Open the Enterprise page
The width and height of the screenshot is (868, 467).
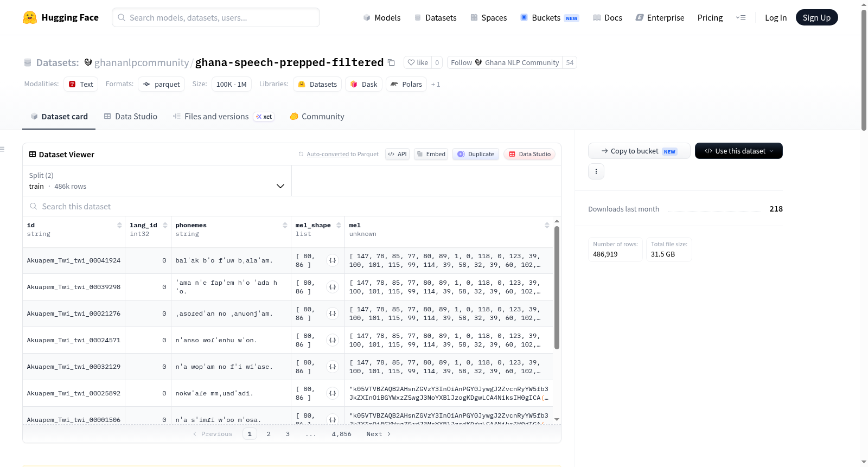pyautogui.click(x=660, y=17)
